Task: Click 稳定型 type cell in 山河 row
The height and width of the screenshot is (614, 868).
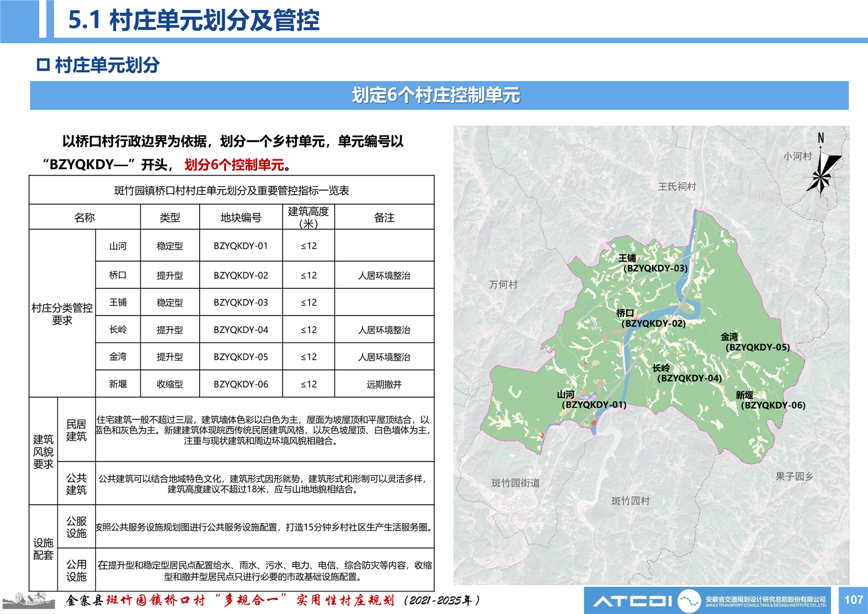Action: 170,246
